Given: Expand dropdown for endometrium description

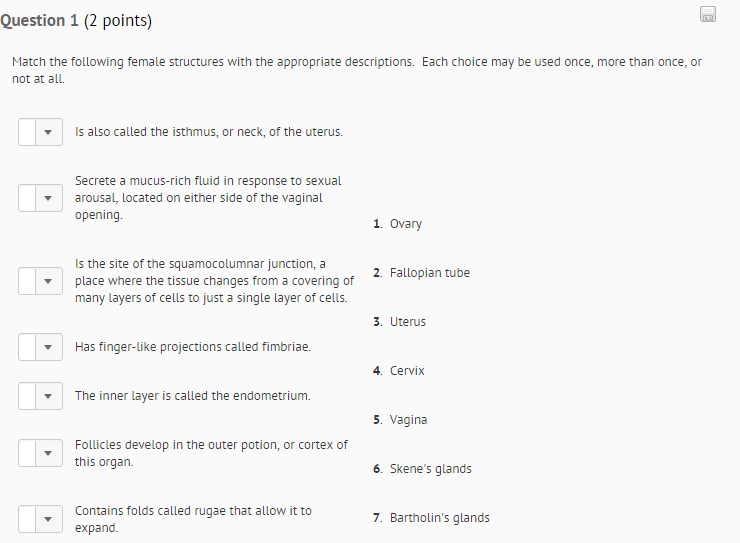Looking at the screenshot, I should (x=41, y=396).
